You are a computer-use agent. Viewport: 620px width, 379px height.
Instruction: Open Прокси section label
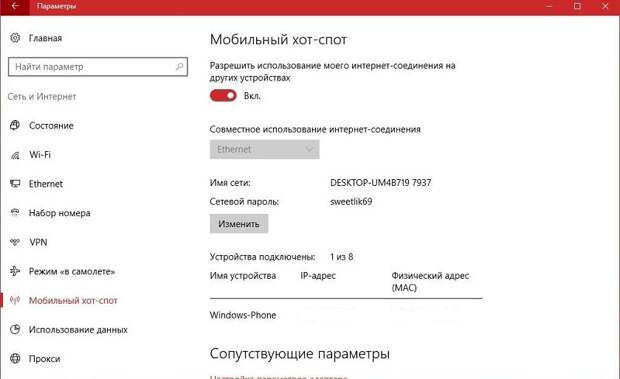[45, 359]
